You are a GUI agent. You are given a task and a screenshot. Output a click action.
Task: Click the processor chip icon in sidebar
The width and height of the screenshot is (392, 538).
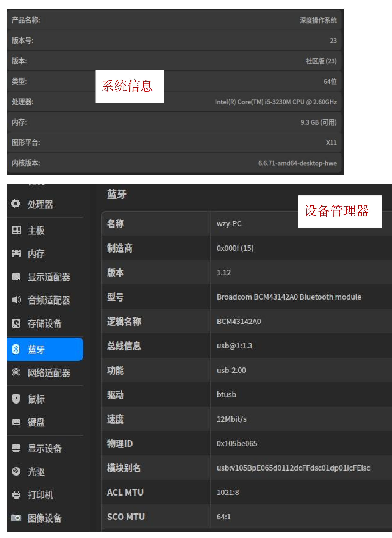pyautogui.click(x=16, y=204)
